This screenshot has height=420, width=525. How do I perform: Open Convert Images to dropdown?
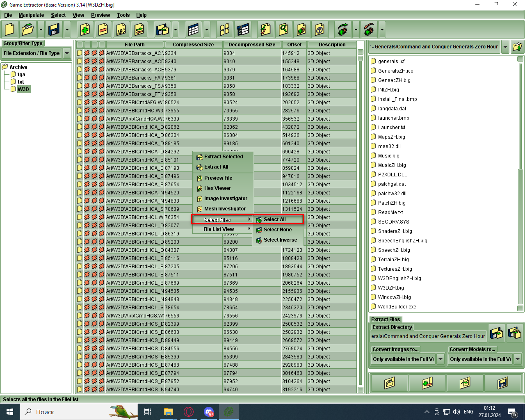(441, 359)
